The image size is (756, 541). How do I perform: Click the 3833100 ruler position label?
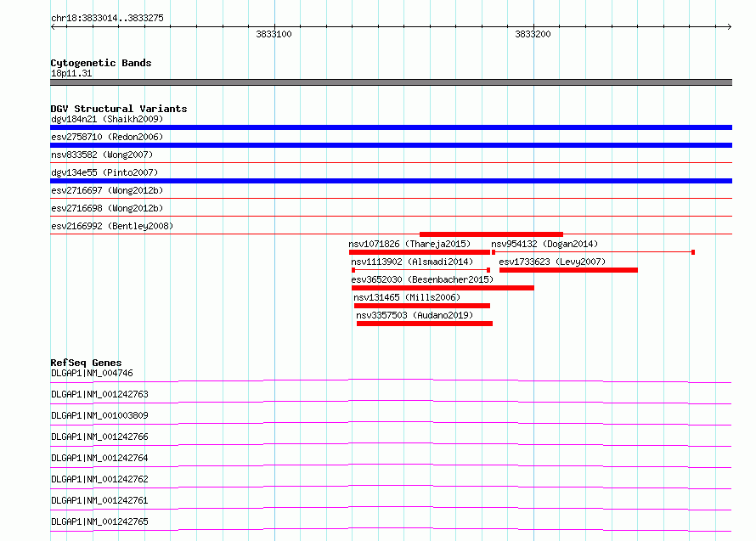pos(274,34)
